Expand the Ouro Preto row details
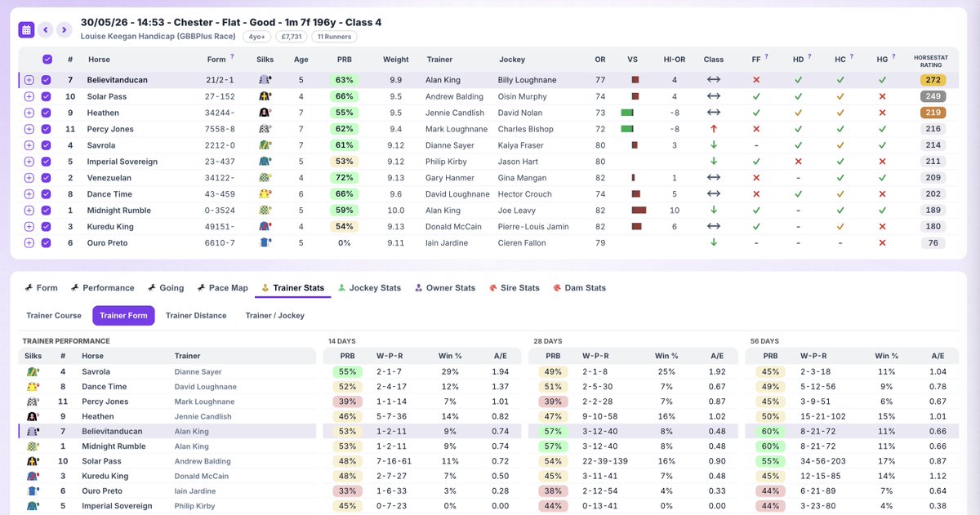This screenshot has width=980, height=515. [x=29, y=243]
